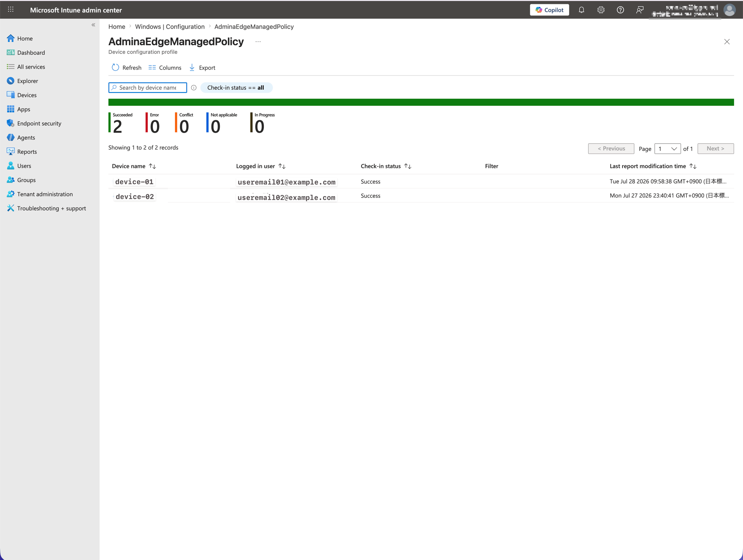Click the Groups icon in sidebar

coord(10,180)
